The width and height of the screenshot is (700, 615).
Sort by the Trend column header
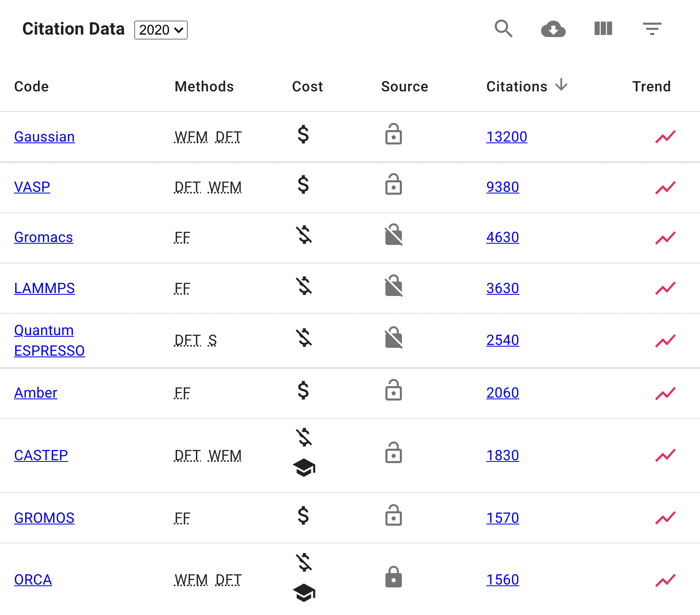tap(651, 86)
